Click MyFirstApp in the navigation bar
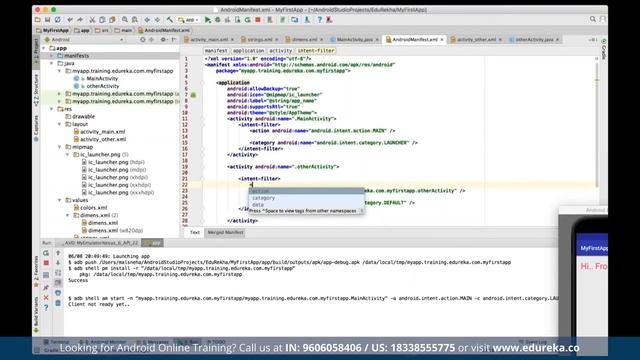The height and width of the screenshot is (360, 640). tap(52, 30)
